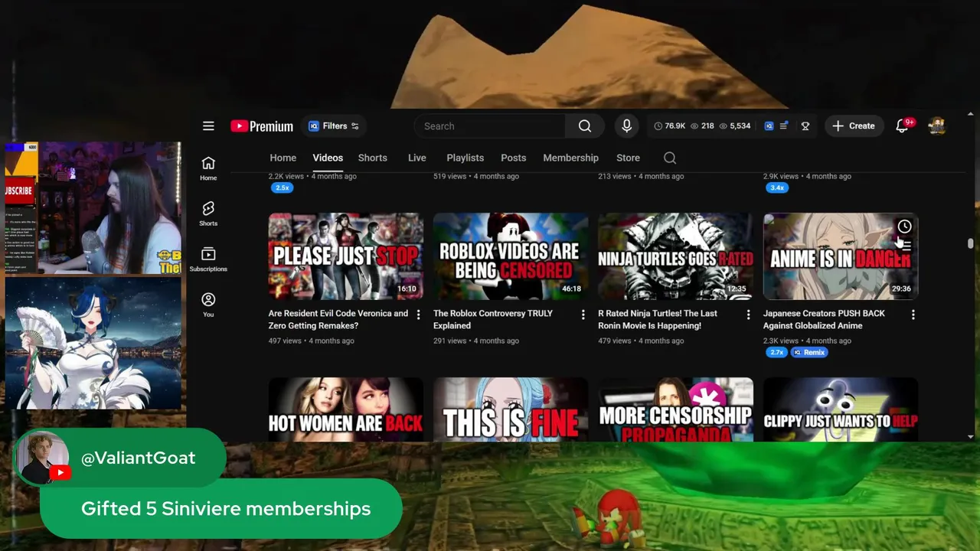
Task: Click the 5,534 views stat
Action: point(735,126)
